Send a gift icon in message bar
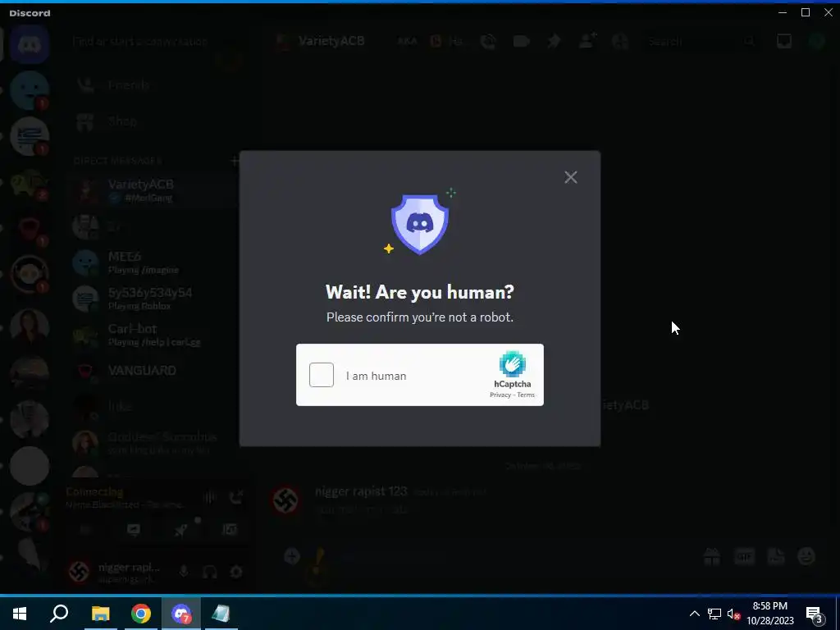This screenshot has width=840, height=630. coord(712,556)
